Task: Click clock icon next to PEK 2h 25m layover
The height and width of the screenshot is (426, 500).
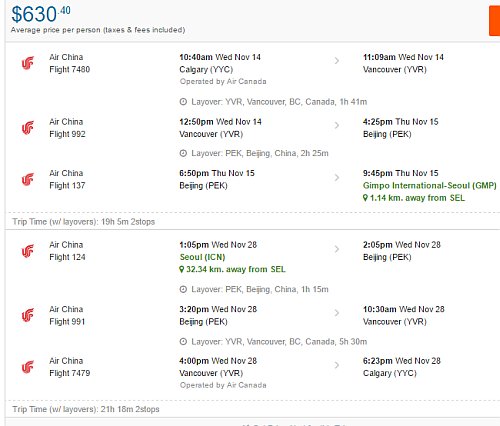Action: pos(183,153)
